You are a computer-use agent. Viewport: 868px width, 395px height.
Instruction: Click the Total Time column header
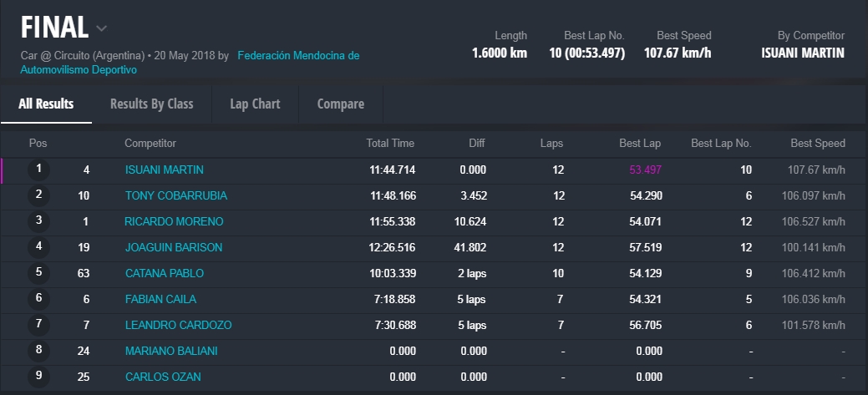tap(390, 144)
